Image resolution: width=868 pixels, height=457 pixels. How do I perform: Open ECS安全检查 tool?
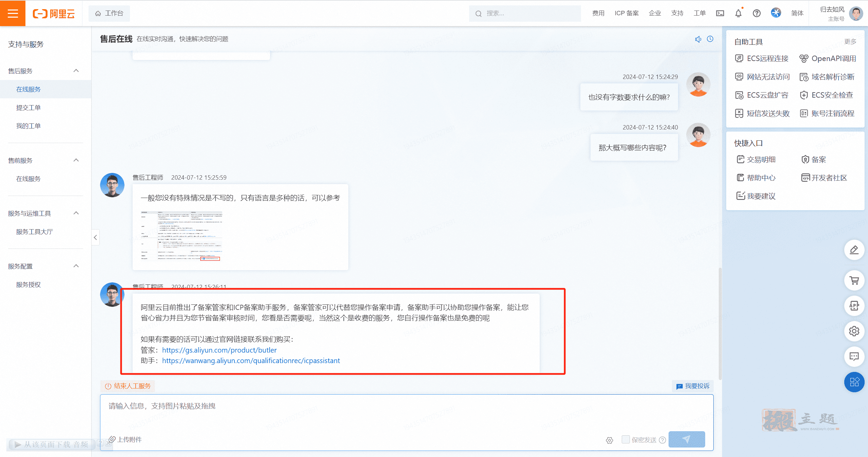point(827,95)
